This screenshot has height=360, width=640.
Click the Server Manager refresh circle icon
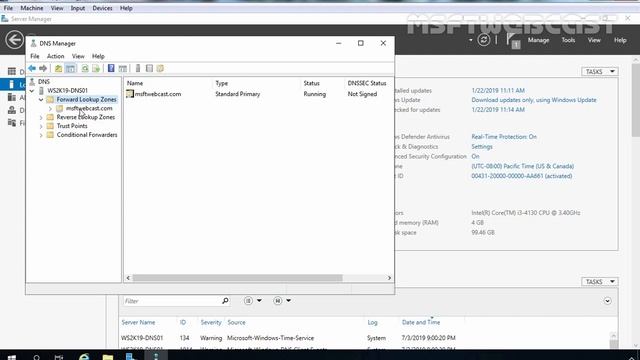tap(484, 40)
